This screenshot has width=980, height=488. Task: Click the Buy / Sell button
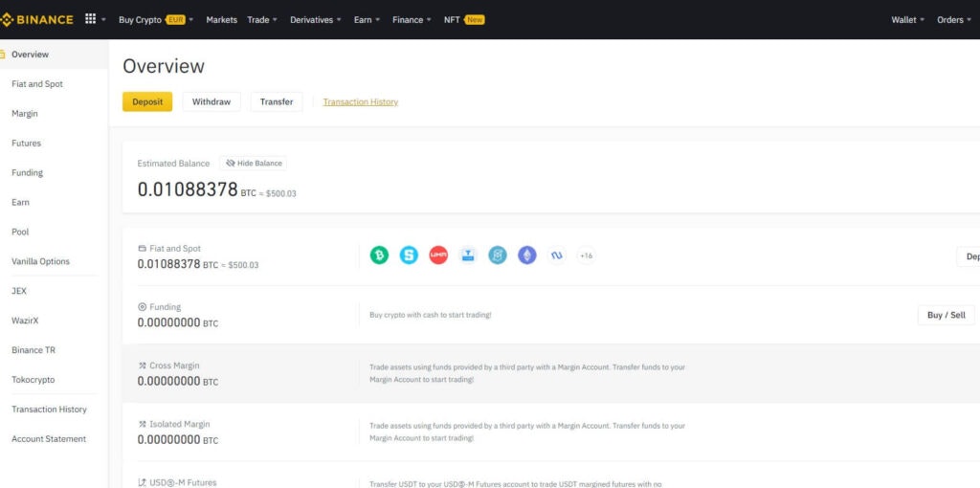click(x=947, y=315)
